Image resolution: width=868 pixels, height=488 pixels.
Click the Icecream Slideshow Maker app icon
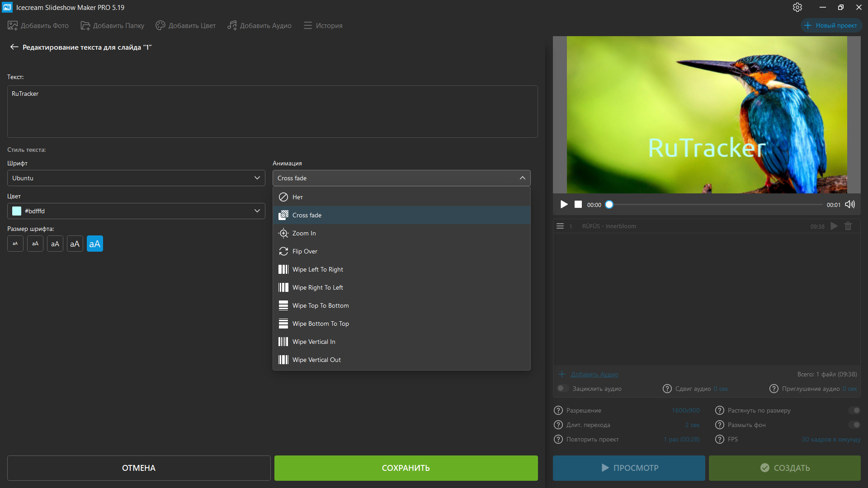click(x=7, y=7)
